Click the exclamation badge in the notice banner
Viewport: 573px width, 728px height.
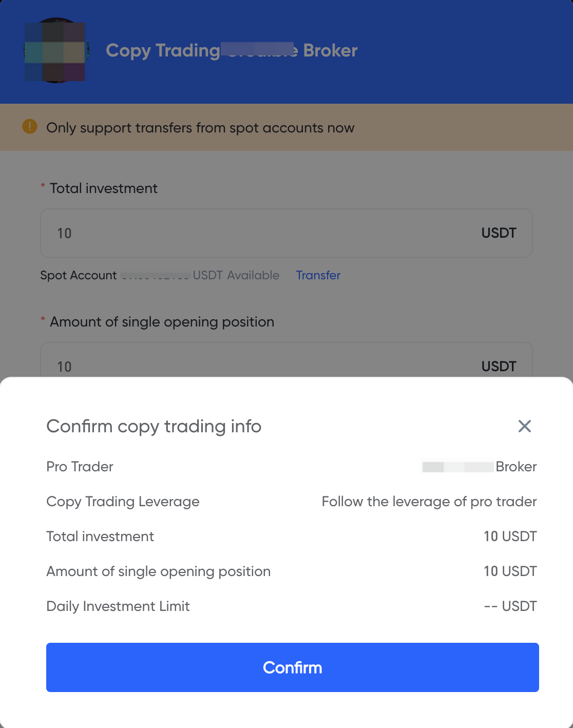tap(29, 126)
